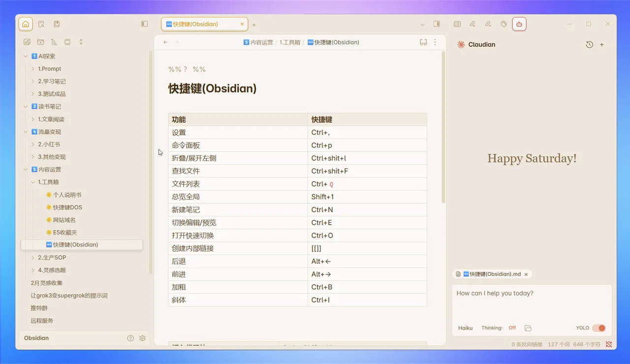Screen dimensions: 630x364
Task: Open the outgoing links panel icon
Action: pos(488,24)
